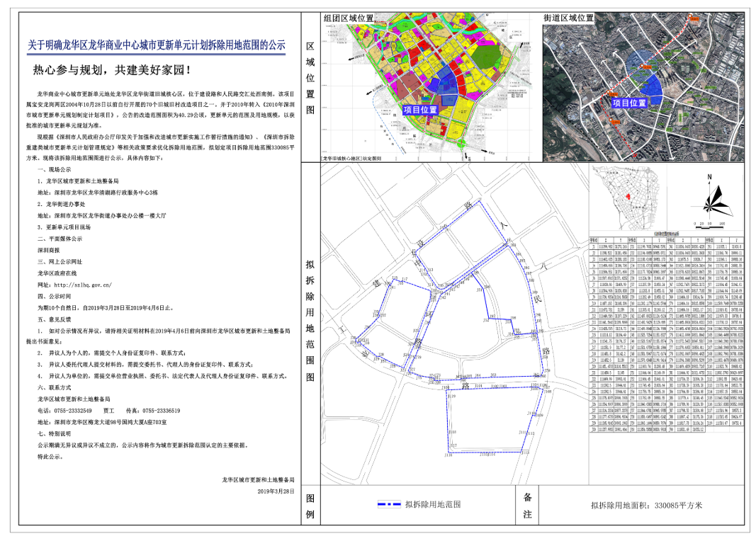
Task: Click the 图例 legend label
Action: point(310,506)
